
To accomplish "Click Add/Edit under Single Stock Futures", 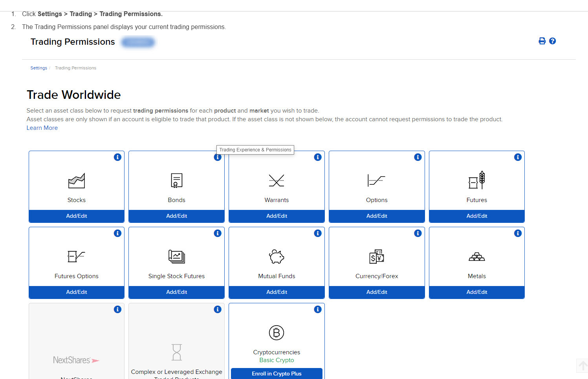I will (177, 292).
